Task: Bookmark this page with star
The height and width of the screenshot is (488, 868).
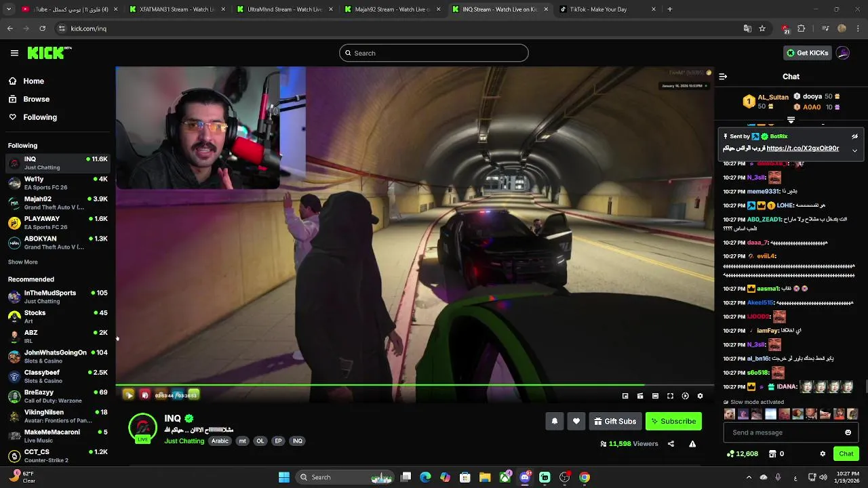Action: pyautogui.click(x=762, y=28)
